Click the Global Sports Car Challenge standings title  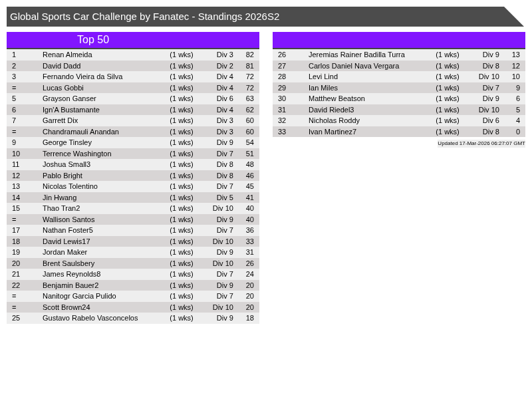[145, 17]
